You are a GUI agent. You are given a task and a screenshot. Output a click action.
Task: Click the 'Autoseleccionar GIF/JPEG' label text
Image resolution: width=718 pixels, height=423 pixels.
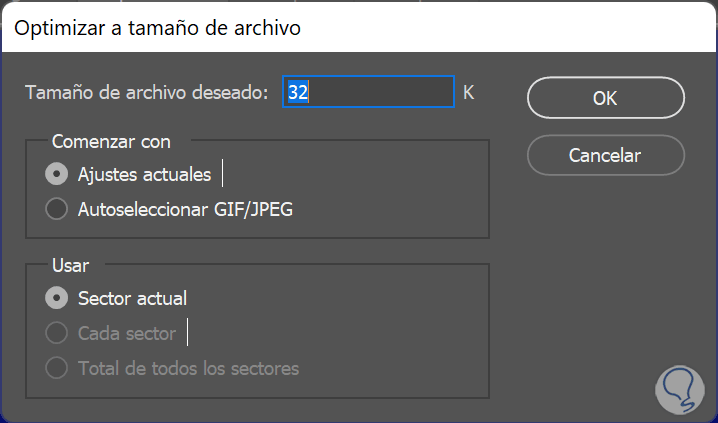[x=185, y=210]
